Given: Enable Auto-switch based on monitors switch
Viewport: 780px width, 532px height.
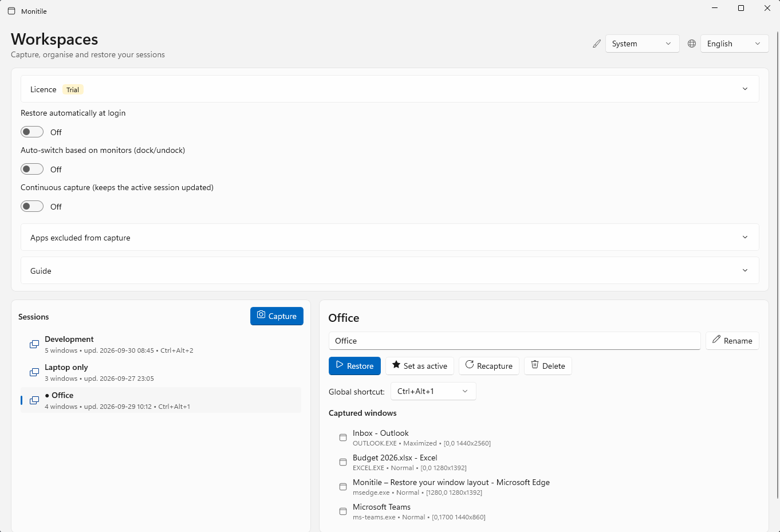Looking at the screenshot, I should point(32,169).
